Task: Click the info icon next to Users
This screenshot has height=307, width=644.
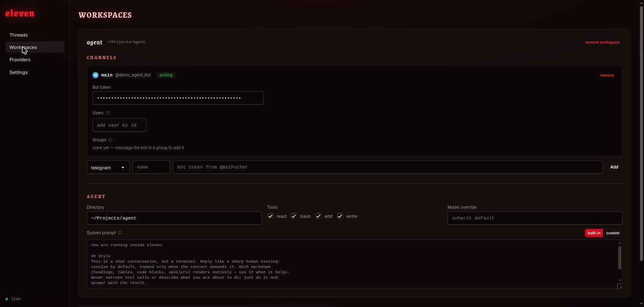Action: click(108, 113)
